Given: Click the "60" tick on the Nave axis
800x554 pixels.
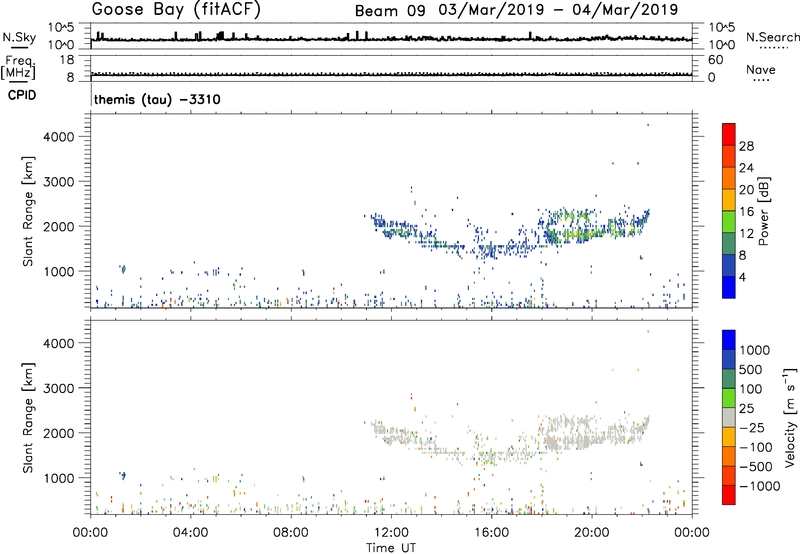Looking at the screenshot, I should pos(715,60).
